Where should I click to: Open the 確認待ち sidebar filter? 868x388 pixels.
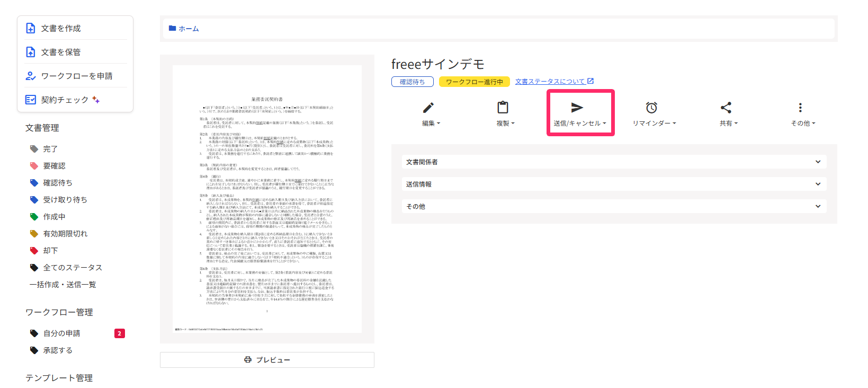(x=58, y=183)
